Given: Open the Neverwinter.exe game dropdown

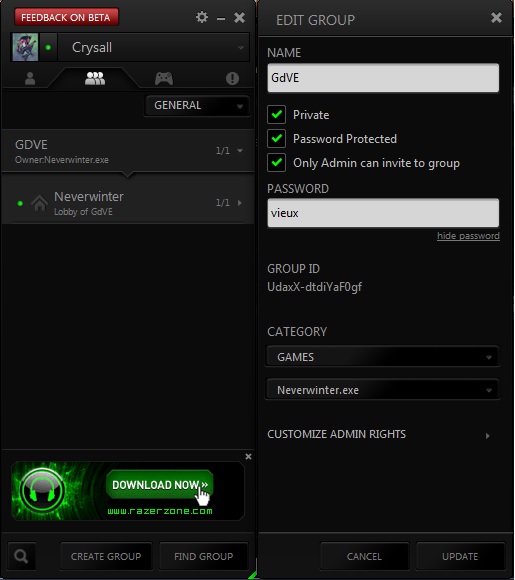Looking at the screenshot, I should (383, 390).
